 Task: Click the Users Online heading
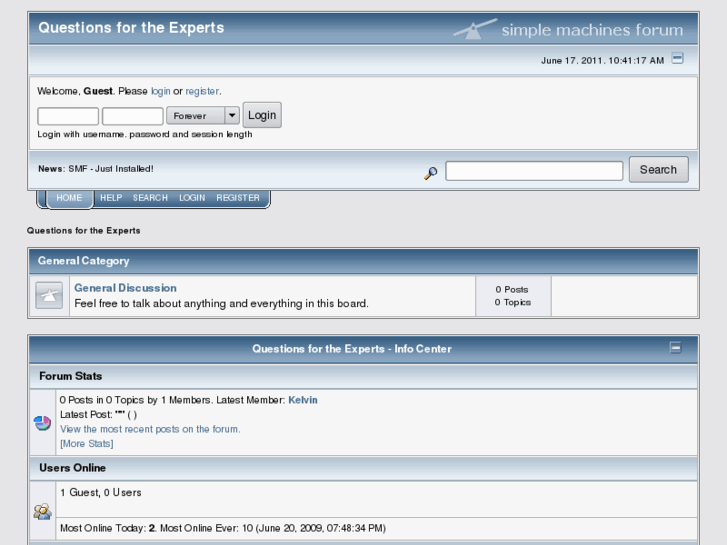(72, 468)
